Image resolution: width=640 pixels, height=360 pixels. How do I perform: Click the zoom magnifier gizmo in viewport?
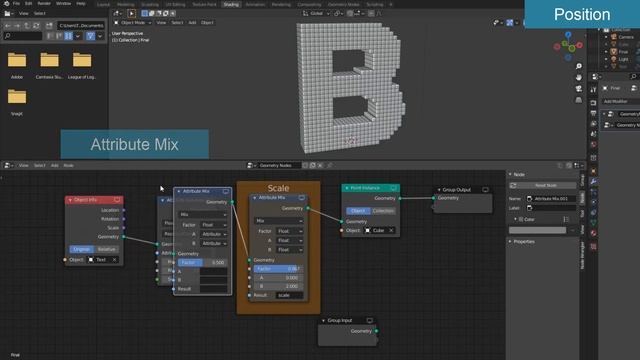point(579,66)
